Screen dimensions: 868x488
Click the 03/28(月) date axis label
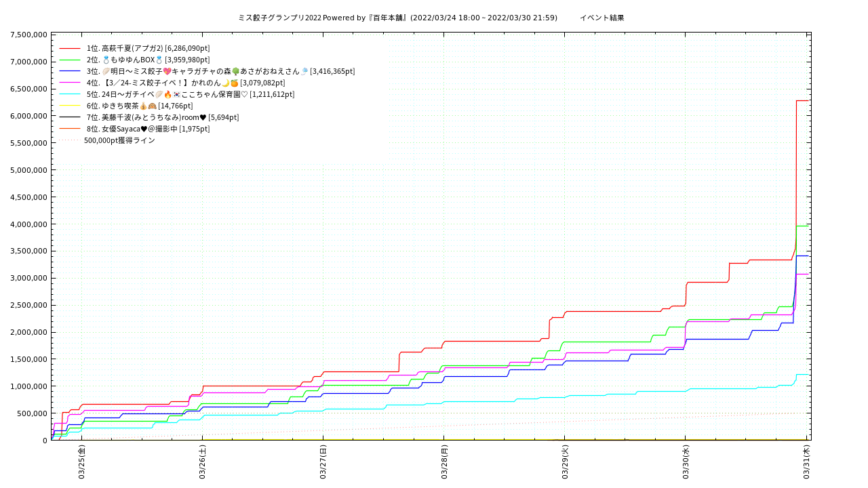[444, 462]
